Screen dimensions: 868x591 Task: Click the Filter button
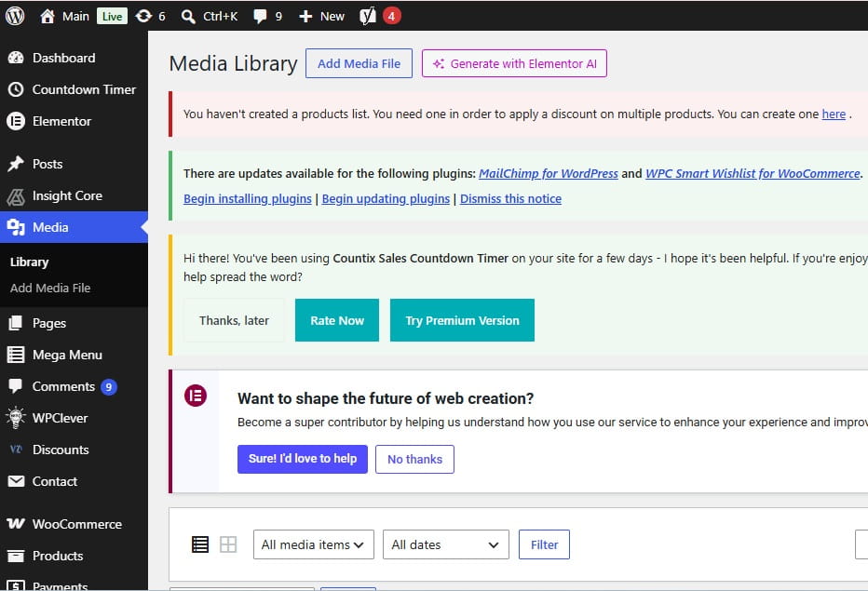(x=544, y=544)
